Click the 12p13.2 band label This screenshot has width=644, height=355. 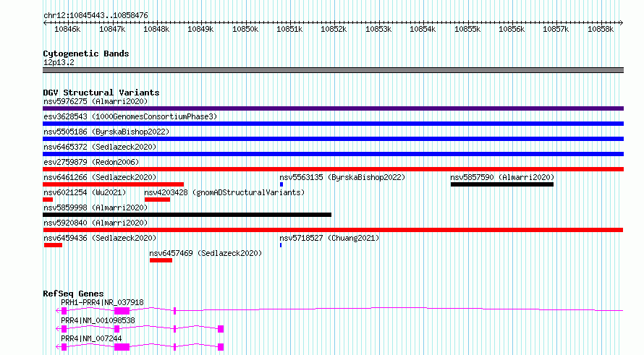tap(59, 62)
